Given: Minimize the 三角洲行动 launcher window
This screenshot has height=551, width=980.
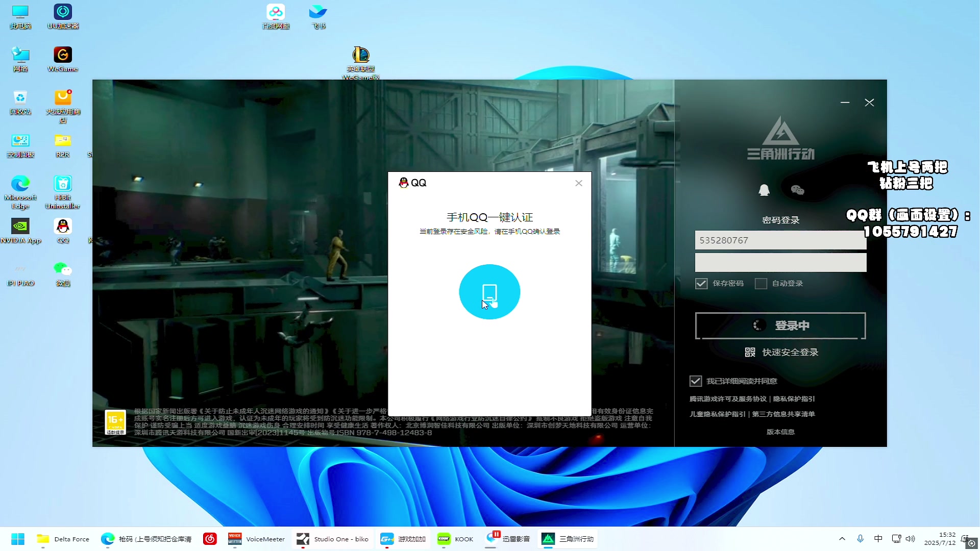Looking at the screenshot, I should click(845, 103).
